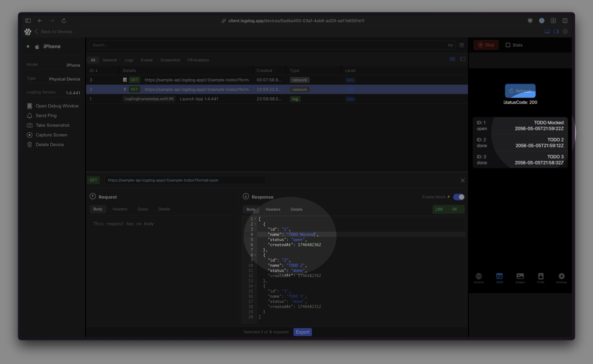Tap Refresh in device screen
Viewport: 593px width, 364px height.
coord(520,91)
